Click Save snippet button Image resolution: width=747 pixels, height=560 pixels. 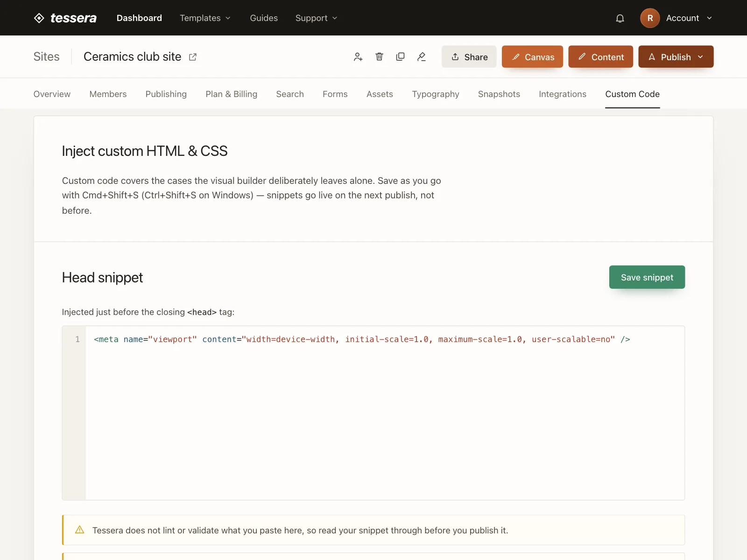tap(647, 277)
